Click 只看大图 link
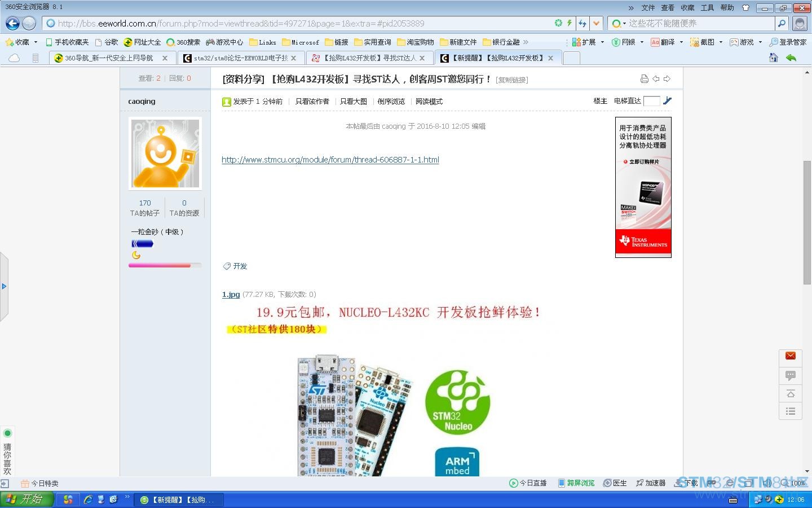 click(354, 102)
